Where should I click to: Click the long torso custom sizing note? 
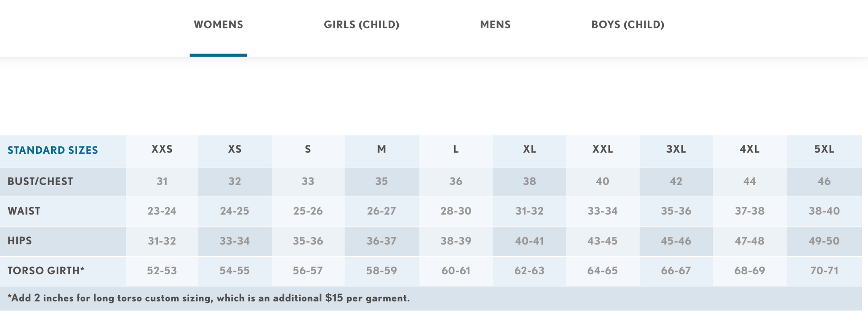tap(208, 298)
